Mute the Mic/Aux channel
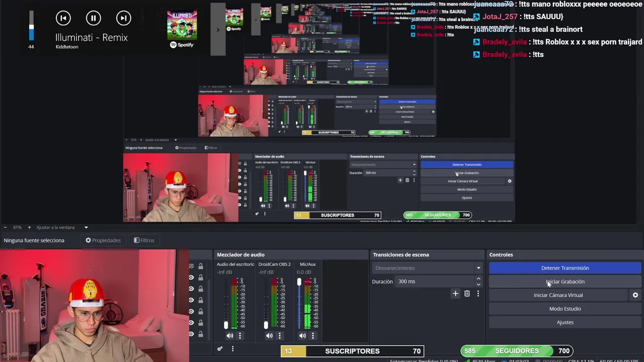The height and width of the screenshot is (362, 644). (302, 335)
